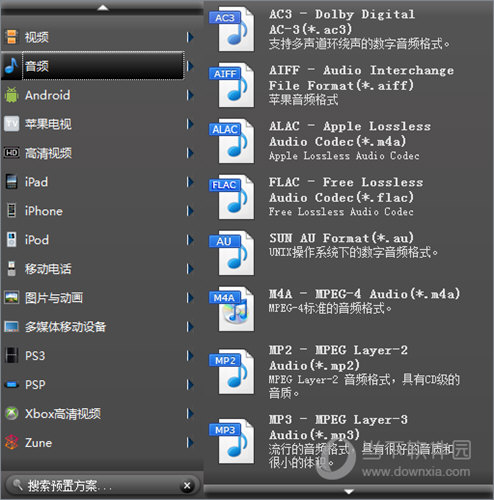
Task: Select the AC3 format file icon
Action: pos(232,30)
